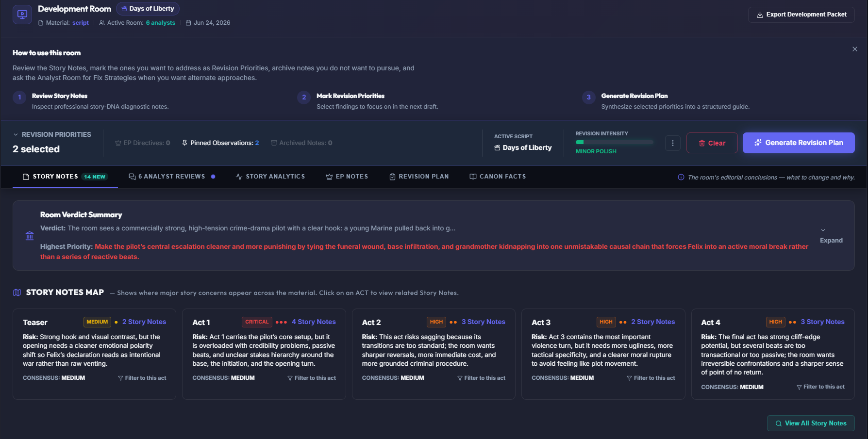Click the Story Notes Map icon
Image resolution: width=868 pixels, height=439 pixels.
17,293
